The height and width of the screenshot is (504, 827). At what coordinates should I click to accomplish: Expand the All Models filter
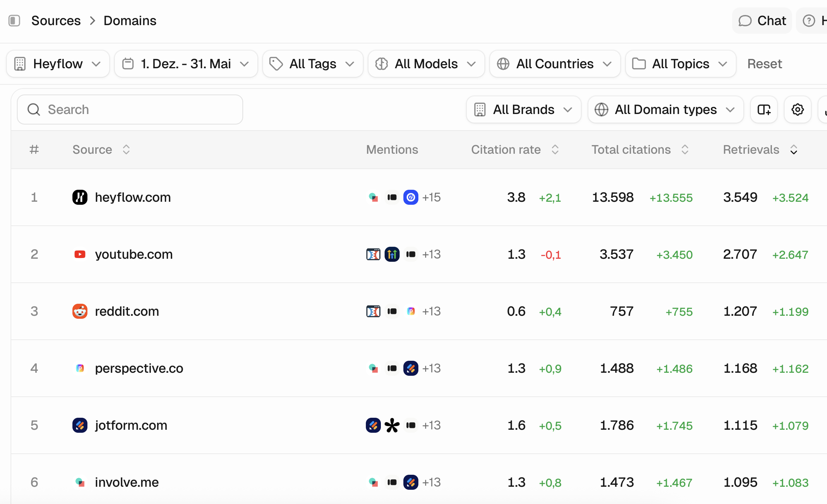click(426, 64)
